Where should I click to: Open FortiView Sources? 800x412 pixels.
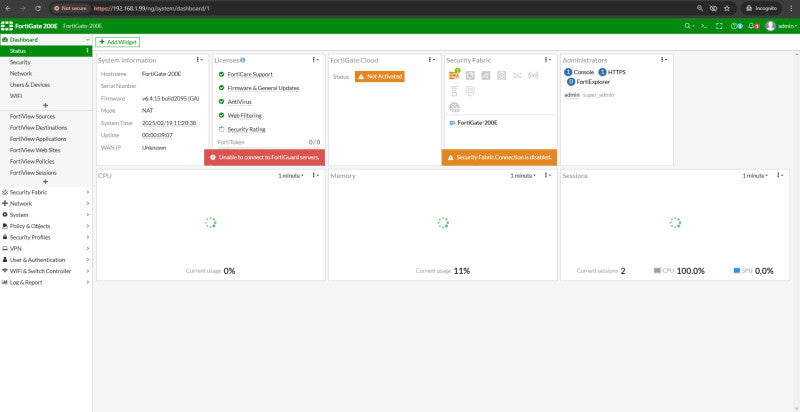[46, 116]
